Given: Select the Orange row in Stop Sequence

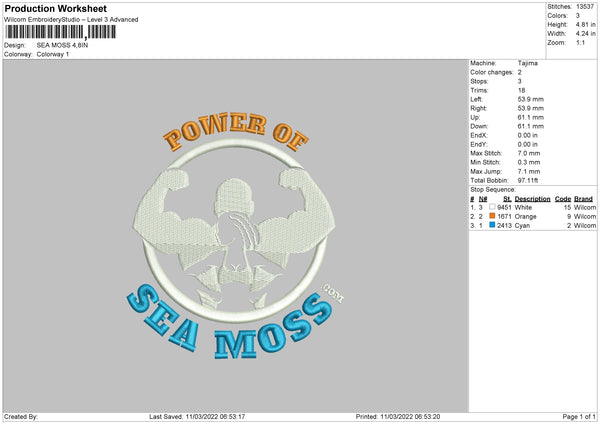Looking at the screenshot, I should click(533, 216).
